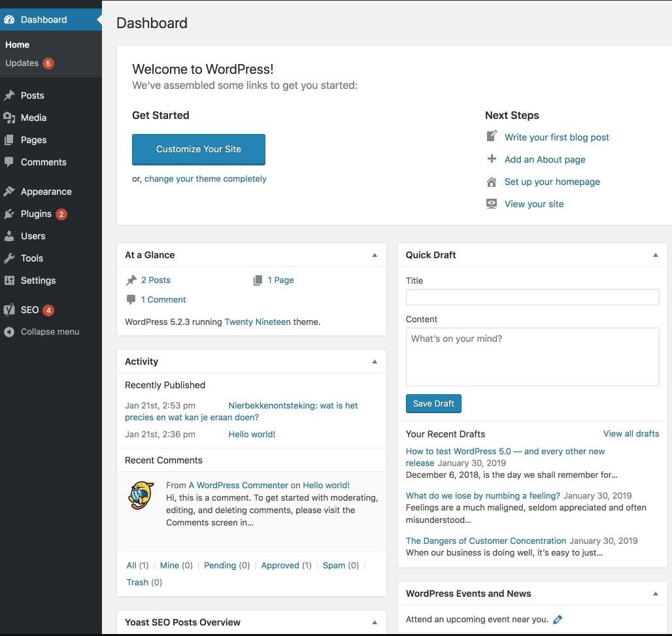
Task: Click the Save Draft button
Action: (433, 403)
